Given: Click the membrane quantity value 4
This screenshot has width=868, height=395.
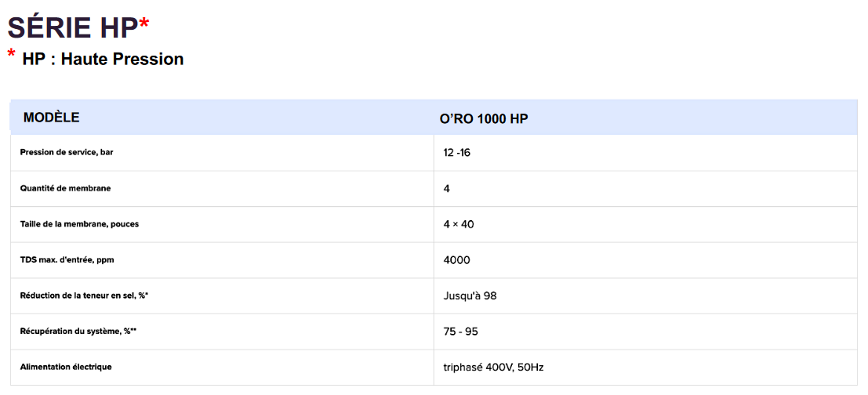Looking at the screenshot, I should [x=446, y=189].
